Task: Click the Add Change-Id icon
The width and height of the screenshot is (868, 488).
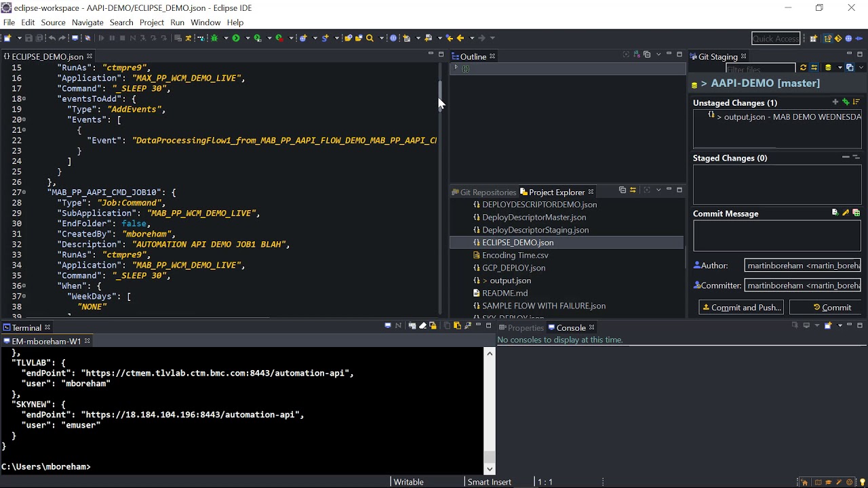Action: (856, 213)
